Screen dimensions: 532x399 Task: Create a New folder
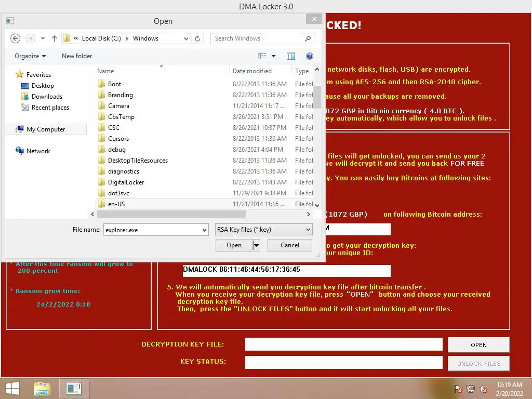coord(77,56)
